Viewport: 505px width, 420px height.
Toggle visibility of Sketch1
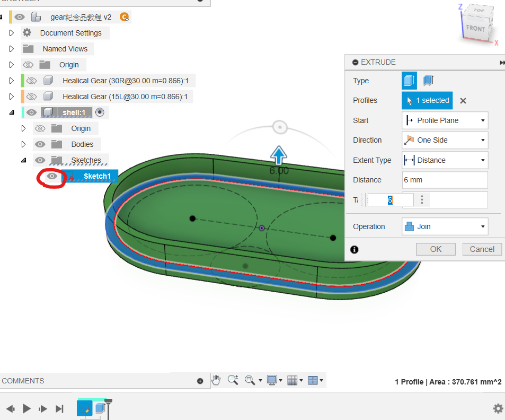pyautogui.click(x=52, y=176)
